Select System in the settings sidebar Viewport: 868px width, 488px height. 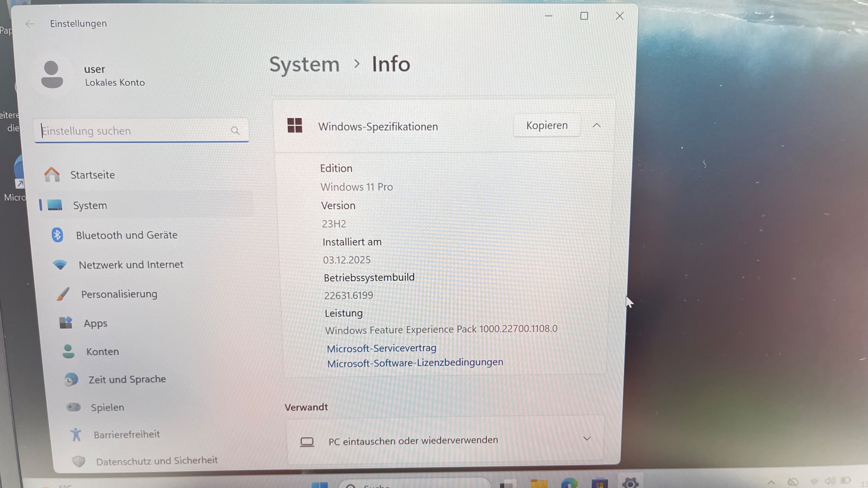[146, 205]
